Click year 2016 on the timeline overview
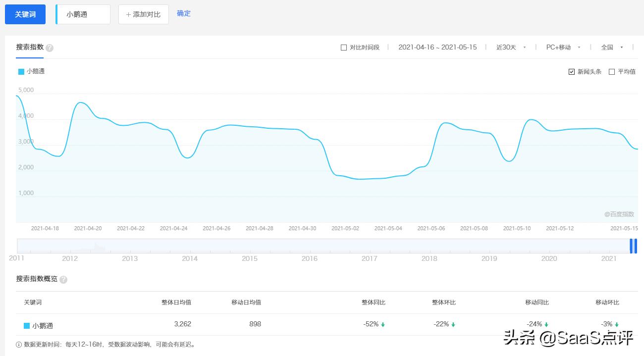This screenshot has width=644, height=356. (310, 258)
